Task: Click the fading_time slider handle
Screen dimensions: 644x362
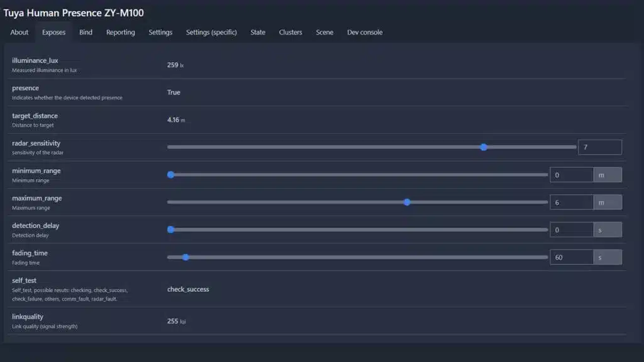Action: 186,257
